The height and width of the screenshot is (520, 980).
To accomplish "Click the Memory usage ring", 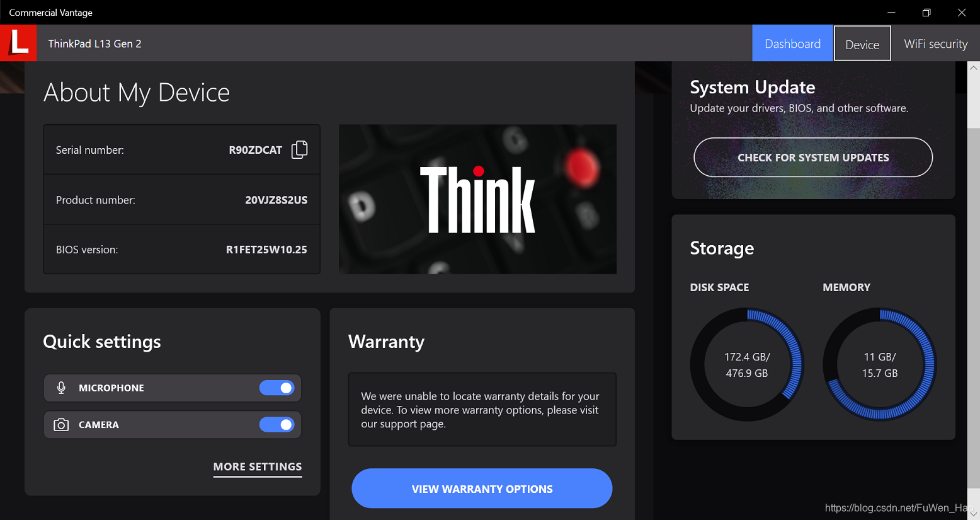I will pyautogui.click(x=880, y=364).
